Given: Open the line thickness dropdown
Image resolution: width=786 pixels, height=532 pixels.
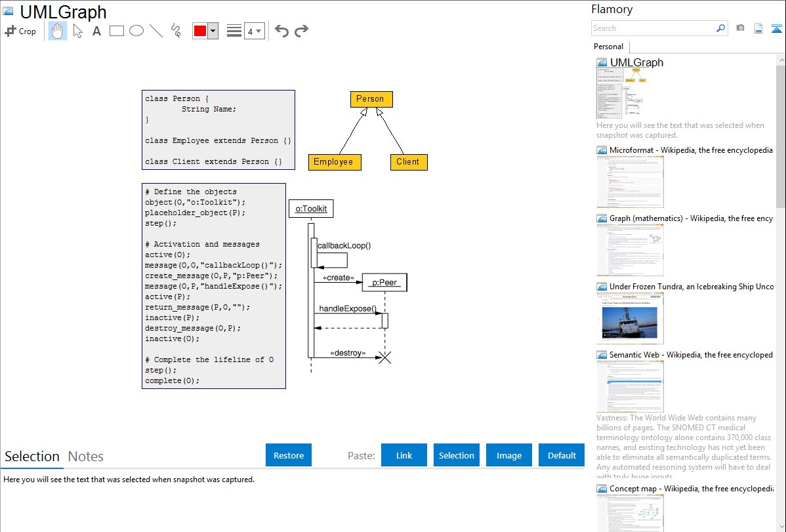Looking at the screenshot, I should pos(254,31).
